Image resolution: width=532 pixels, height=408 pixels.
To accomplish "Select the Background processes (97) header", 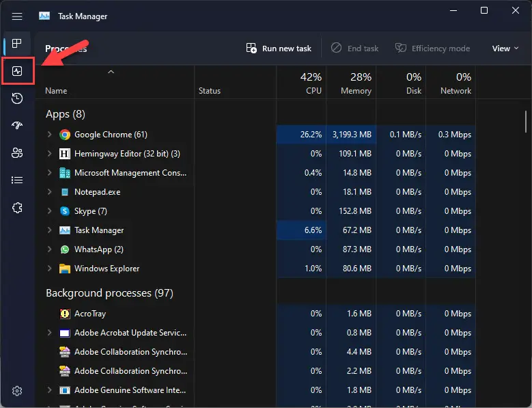I will (x=109, y=293).
